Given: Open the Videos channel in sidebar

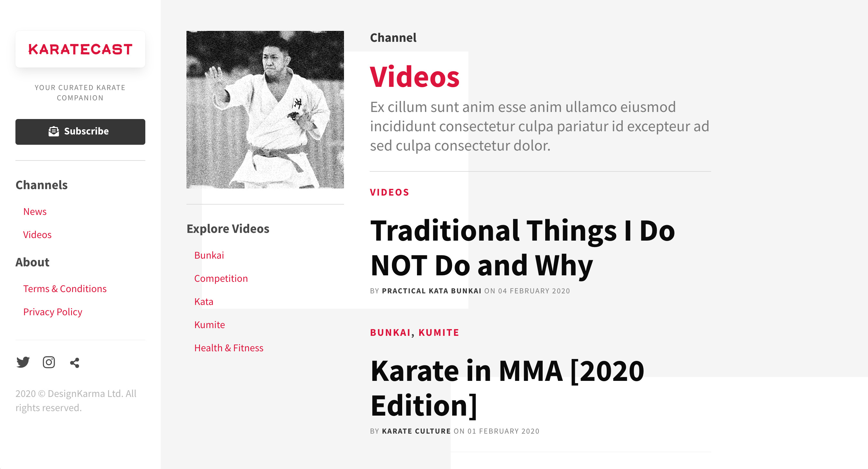Looking at the screenshot, I should [37, 235].
